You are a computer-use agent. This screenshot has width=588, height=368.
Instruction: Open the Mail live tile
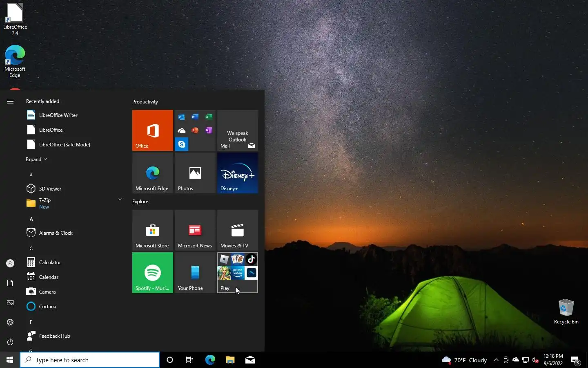click(238, 130)
